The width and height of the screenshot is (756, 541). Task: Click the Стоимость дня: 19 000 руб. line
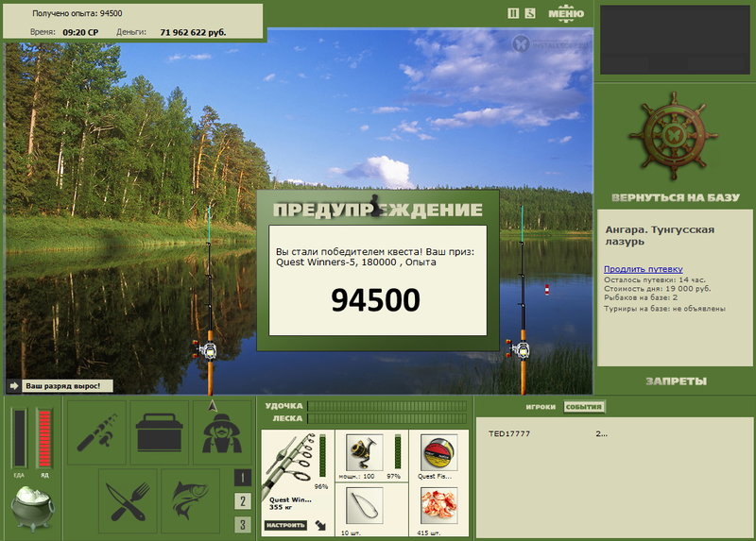click(x=657, y=289)
